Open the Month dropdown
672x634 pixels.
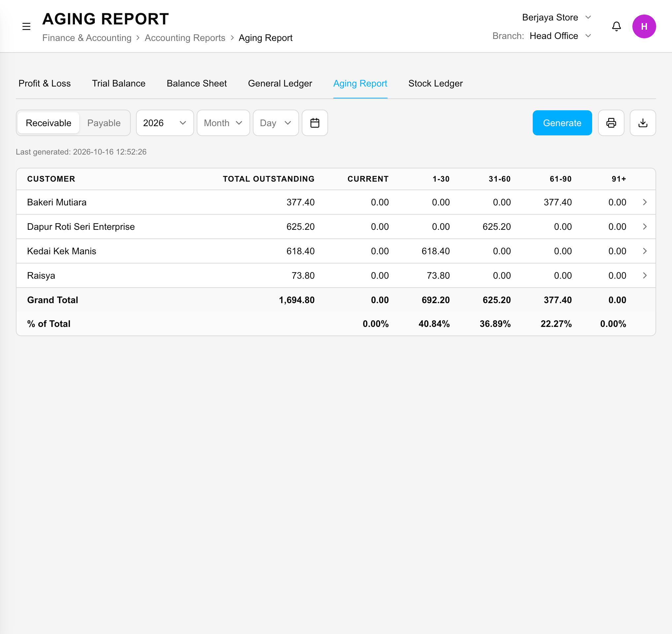[x=223, y=123]
